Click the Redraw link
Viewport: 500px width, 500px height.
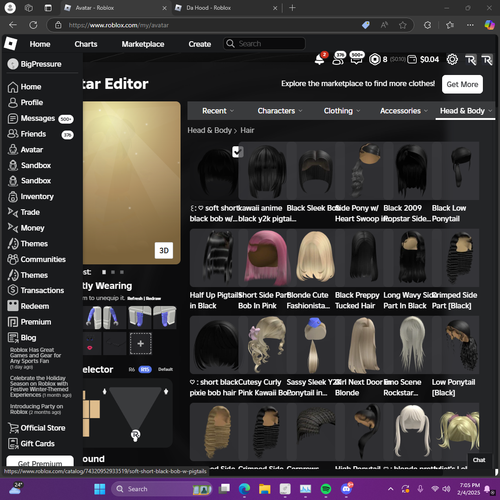click(154, 298)
